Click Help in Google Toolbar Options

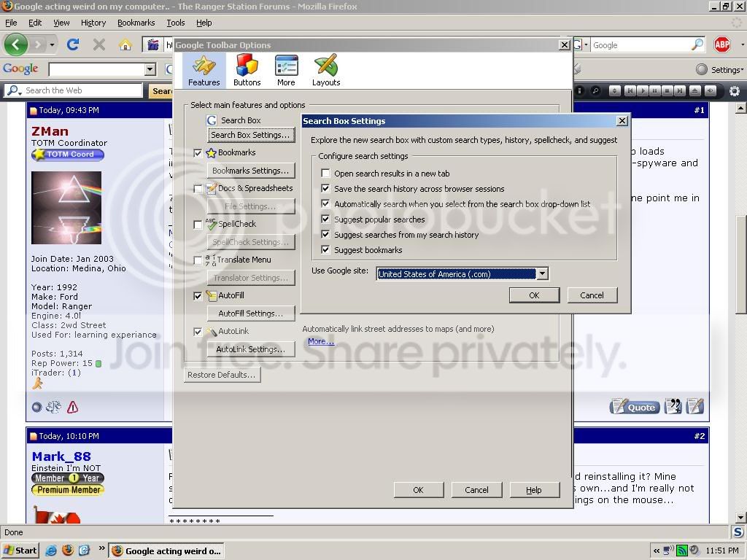[534, 490]
